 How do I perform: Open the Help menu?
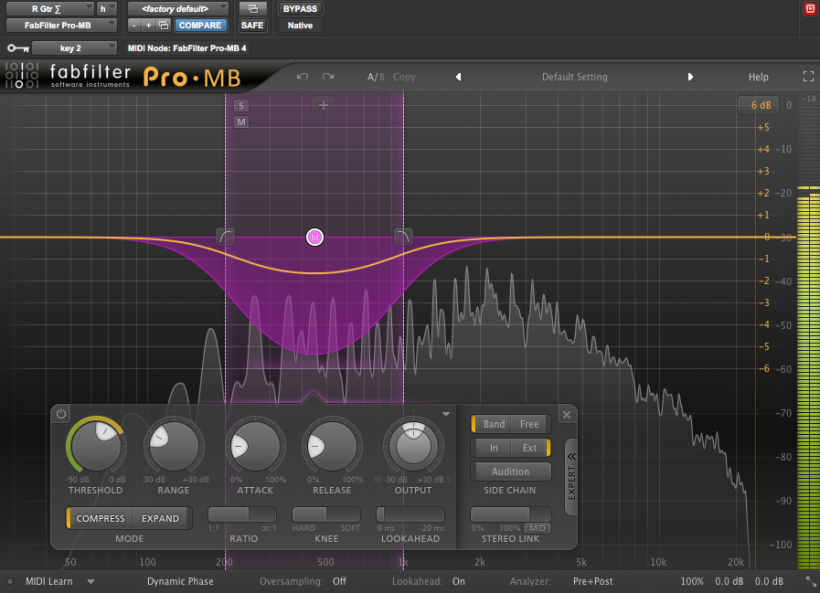[758, 77]
